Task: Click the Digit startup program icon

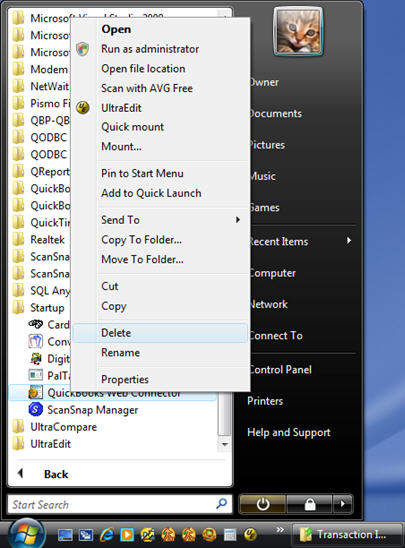Action: (x=35, y=358)
